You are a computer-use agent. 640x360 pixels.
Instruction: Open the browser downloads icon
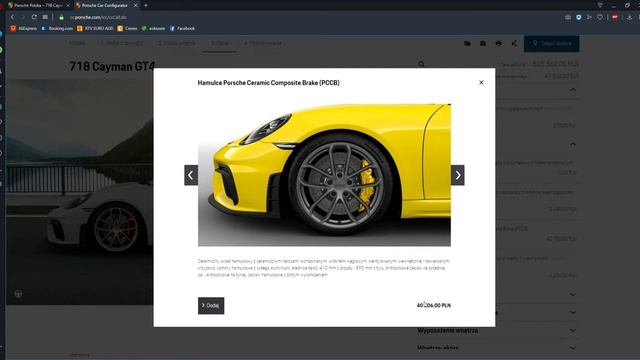point(629,17)
